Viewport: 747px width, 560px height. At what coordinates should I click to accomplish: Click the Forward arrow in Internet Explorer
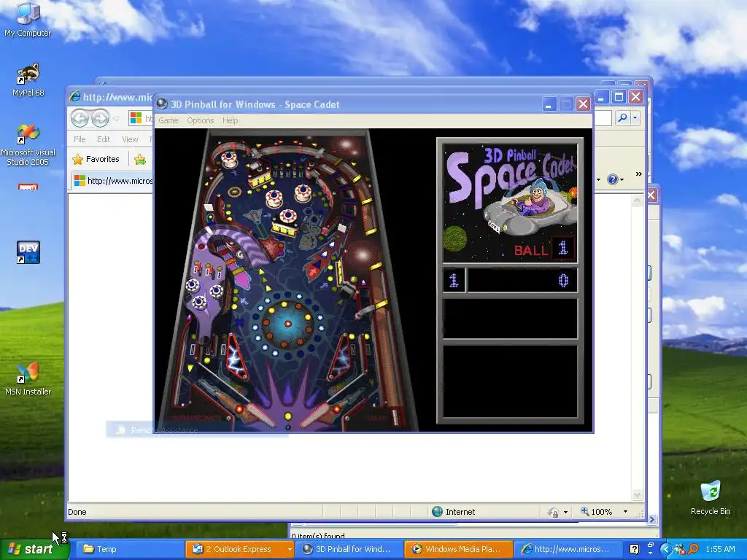click(100, 118)
